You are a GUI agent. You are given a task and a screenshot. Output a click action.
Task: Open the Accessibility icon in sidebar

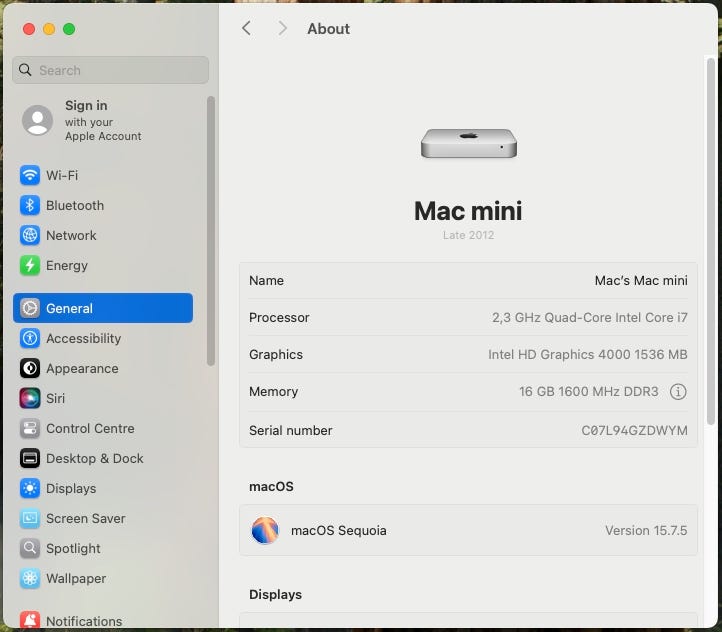(30, 338)
